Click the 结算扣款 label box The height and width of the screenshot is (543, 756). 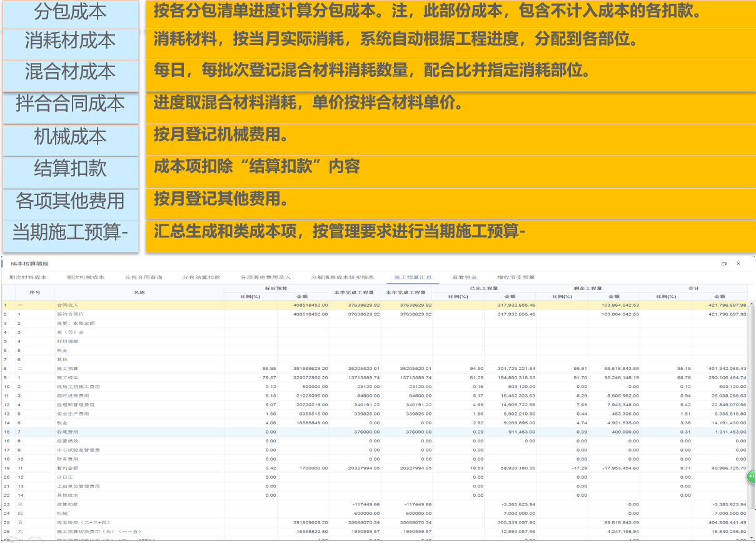tap(70, 169)
